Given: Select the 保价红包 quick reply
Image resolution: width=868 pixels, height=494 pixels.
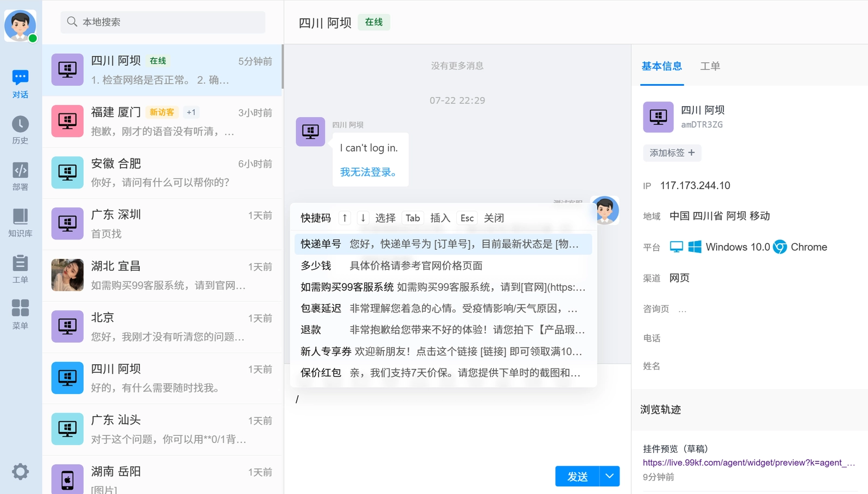Looking at the screenshot, I should (443, 373).
